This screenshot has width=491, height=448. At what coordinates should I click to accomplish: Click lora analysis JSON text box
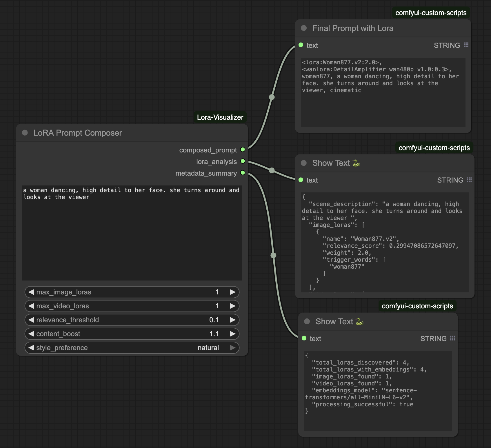click(x=385, y=242)
